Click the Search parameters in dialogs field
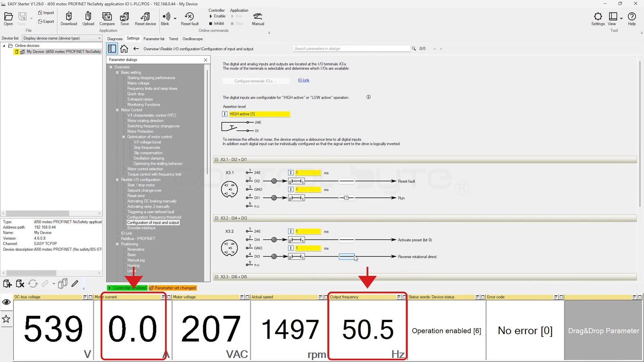Screen dimensions: 644x362 point(351,49)
